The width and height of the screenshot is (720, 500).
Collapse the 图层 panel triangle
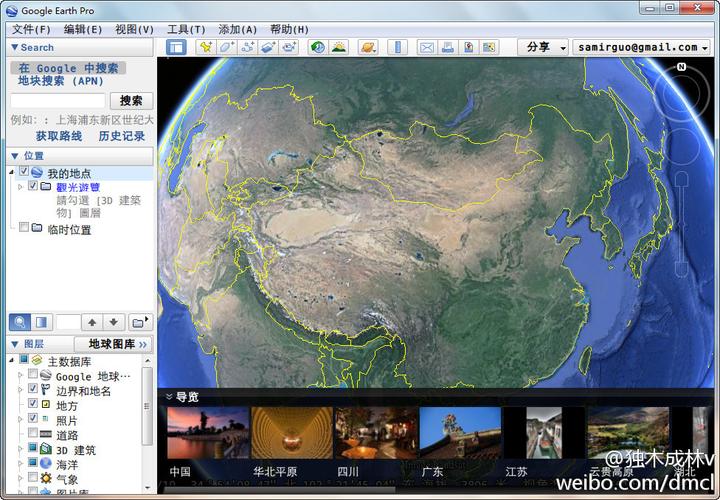pos(14,344)
